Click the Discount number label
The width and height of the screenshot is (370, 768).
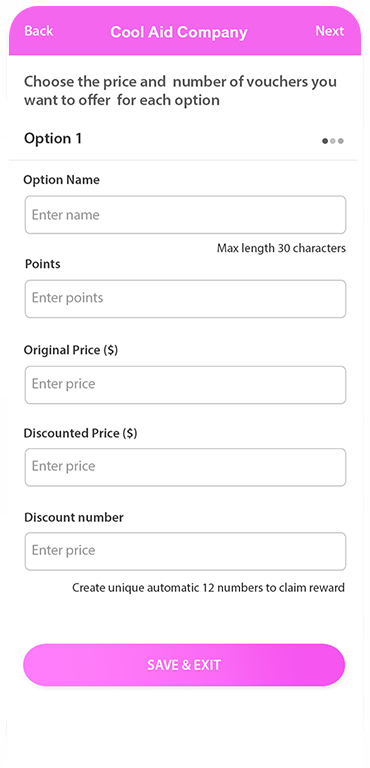(x=74, y=517)
